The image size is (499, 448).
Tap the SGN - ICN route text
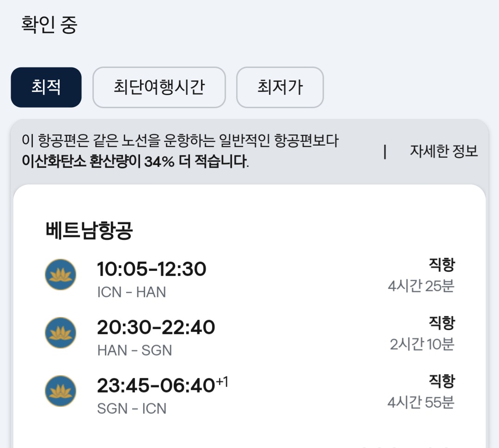[x=132, y=409]
